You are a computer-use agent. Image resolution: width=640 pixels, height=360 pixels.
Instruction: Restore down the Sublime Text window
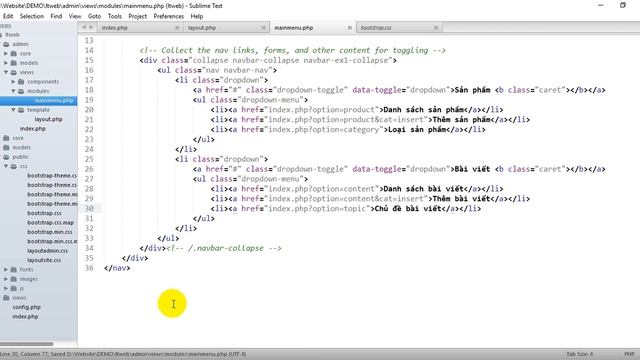[622, 5]
